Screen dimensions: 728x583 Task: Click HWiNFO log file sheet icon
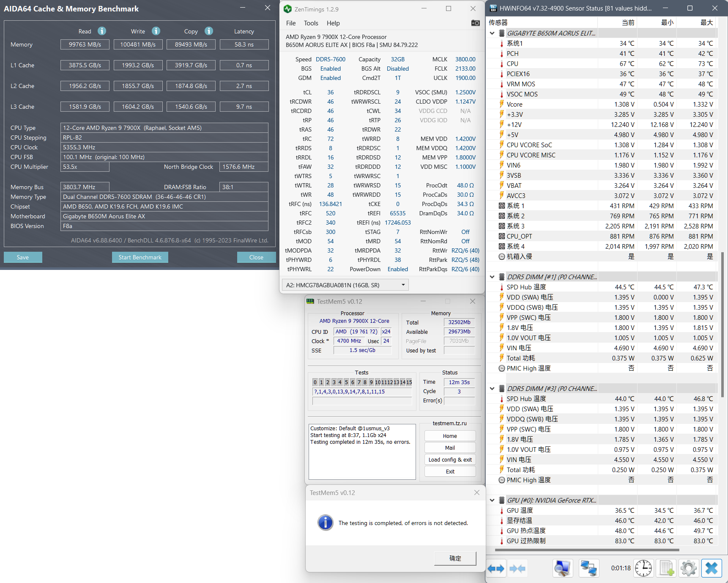[666, 568]
